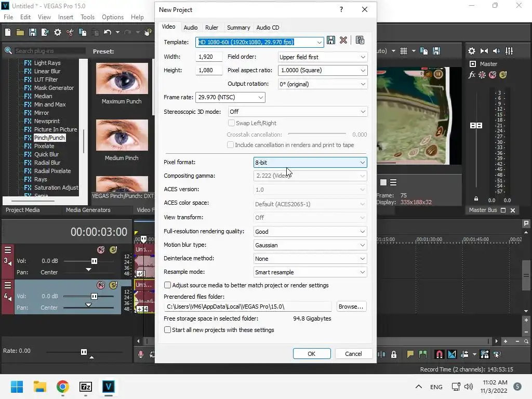The width and height of the screenshot is (532, 399).
Task: Open the Media Generators tab
Action: (88, 210)
